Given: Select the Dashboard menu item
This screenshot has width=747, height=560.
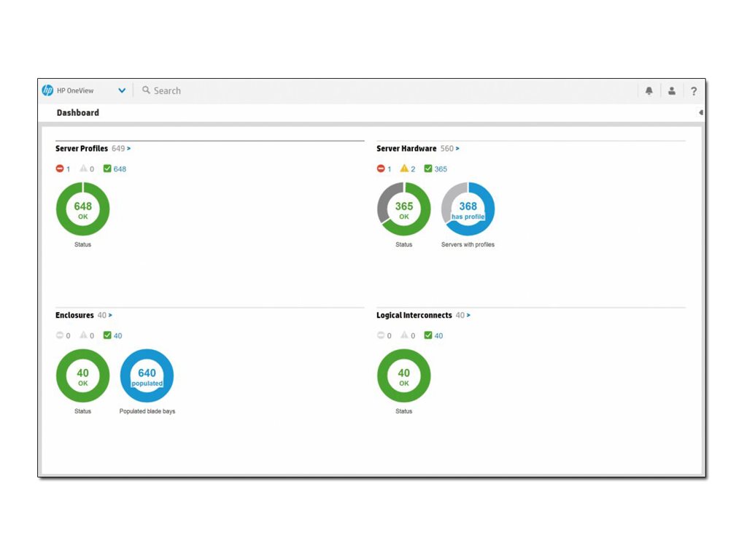Looking at the screenshot, I should (x=77, y=112).
